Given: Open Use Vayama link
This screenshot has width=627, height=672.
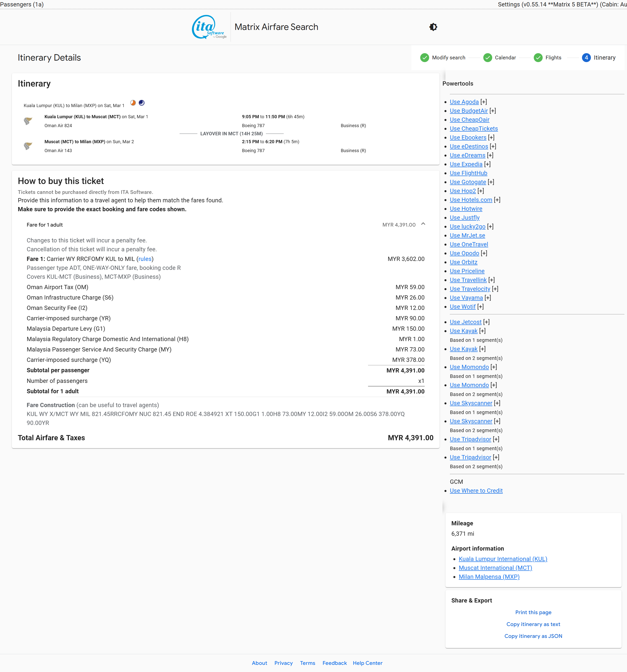Looking at the screenshot, I should pyautogui.click(x=466, y=298).
